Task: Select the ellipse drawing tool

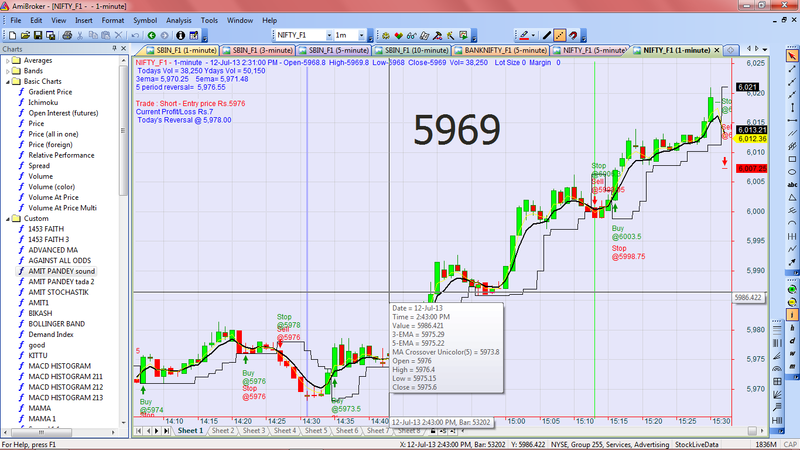Action: click(x=792, y=172)
